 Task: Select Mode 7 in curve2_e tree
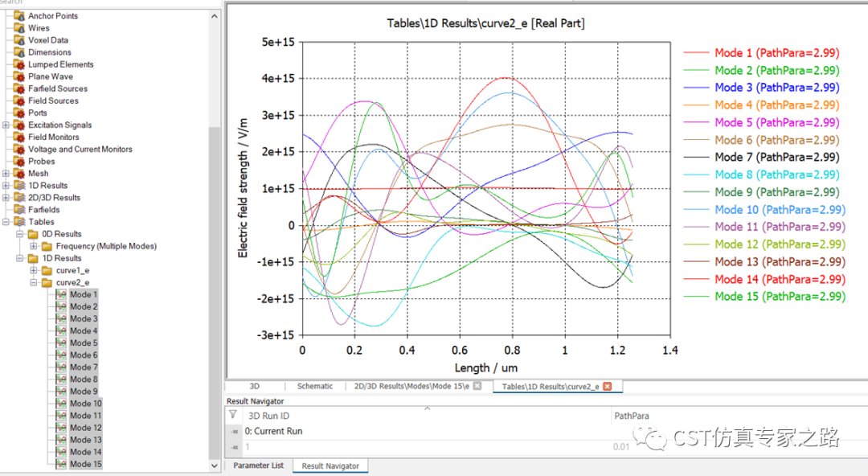(84, 367)
